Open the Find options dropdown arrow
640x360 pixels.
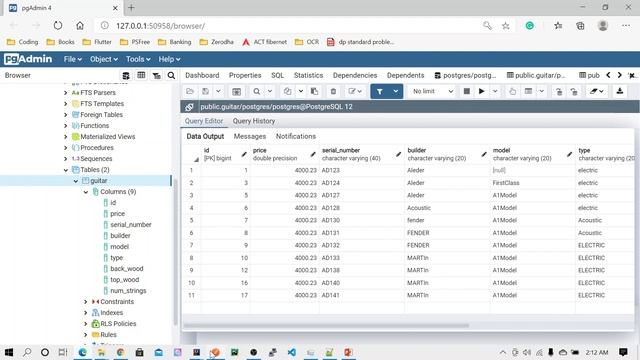click(x=270, y=91)
